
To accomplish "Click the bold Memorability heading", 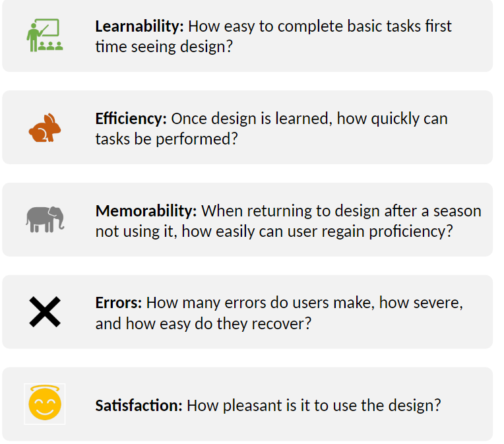I will point(146,211).
